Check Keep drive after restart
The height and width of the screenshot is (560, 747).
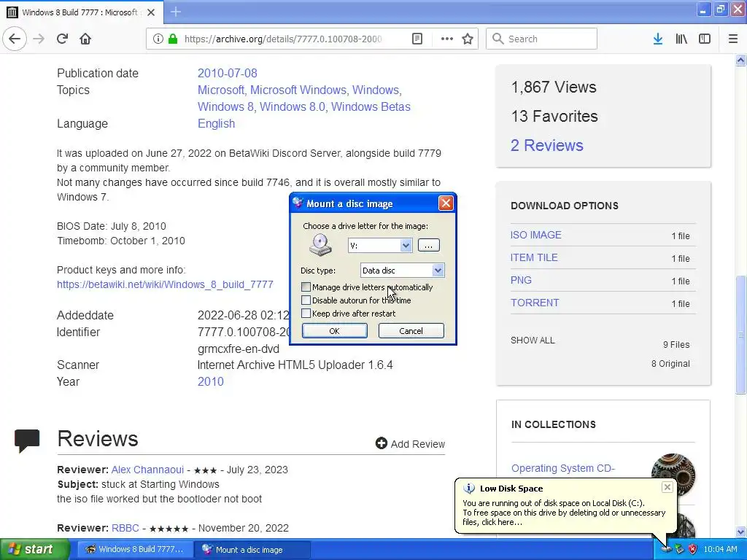tap(306, 314)
